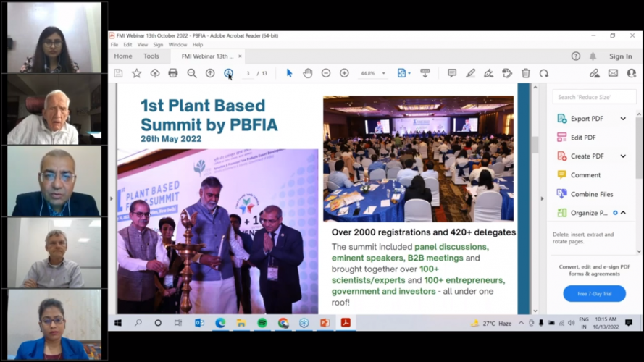Open Spotify from the taskbar

[x=262, y=323]
